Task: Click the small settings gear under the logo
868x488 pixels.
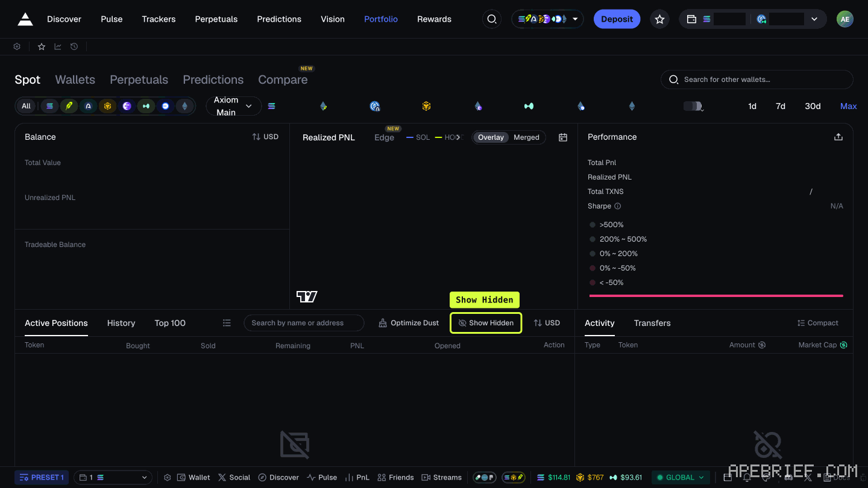Action: [x=17, y=46]
